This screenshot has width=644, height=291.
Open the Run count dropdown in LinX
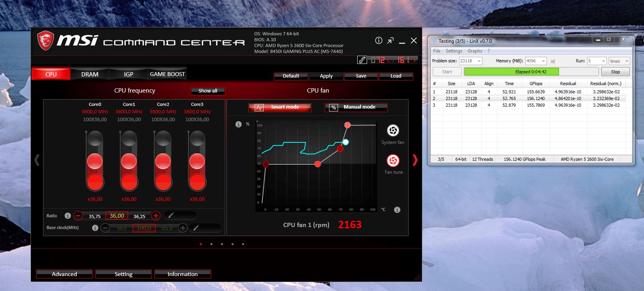(597, 61)
